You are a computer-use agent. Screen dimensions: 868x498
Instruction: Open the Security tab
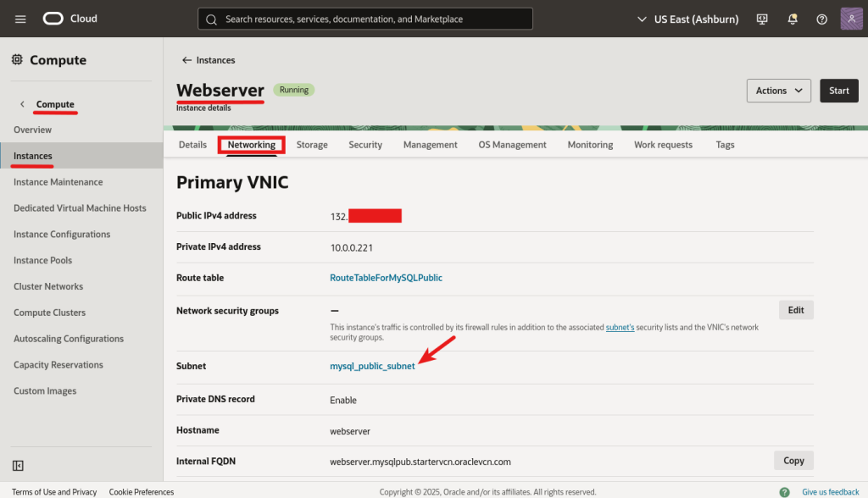point(365,145)
